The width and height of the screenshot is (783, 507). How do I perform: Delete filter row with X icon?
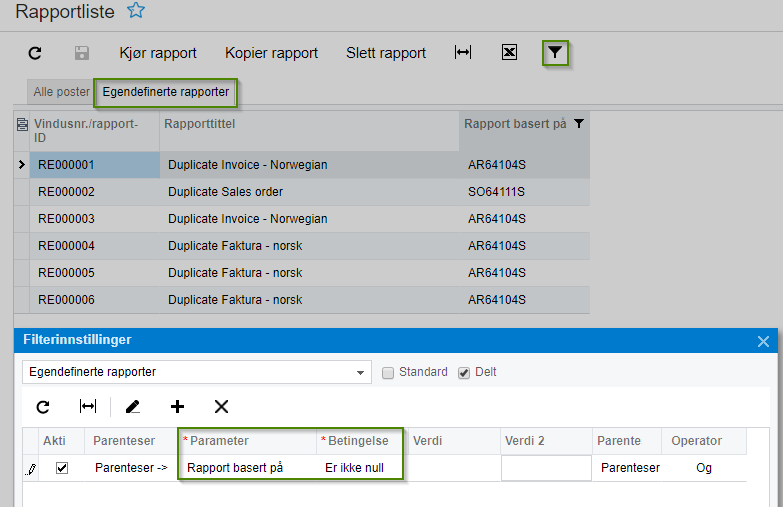(x=222, y=406)
